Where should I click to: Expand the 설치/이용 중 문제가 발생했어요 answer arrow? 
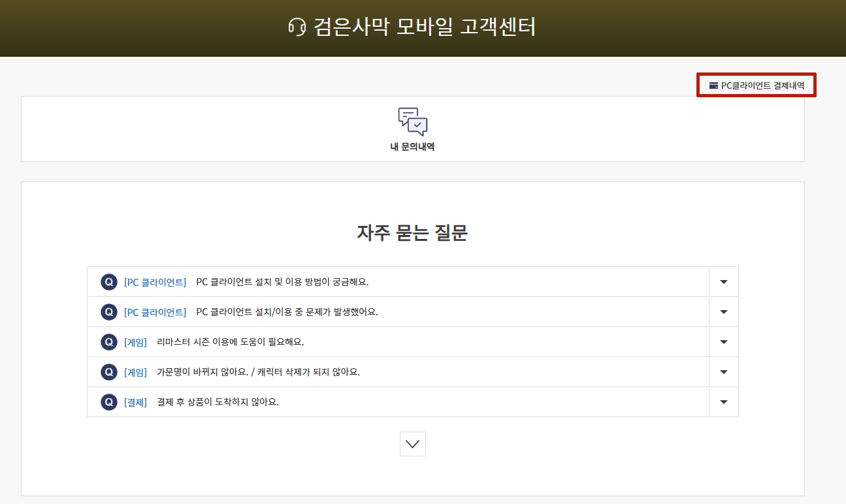click(x=723, y=312)
